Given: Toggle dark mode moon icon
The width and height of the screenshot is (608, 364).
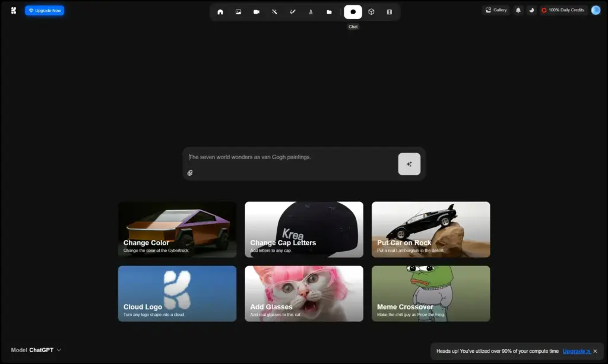Looking at the screenshot, I should click(531, 10).
